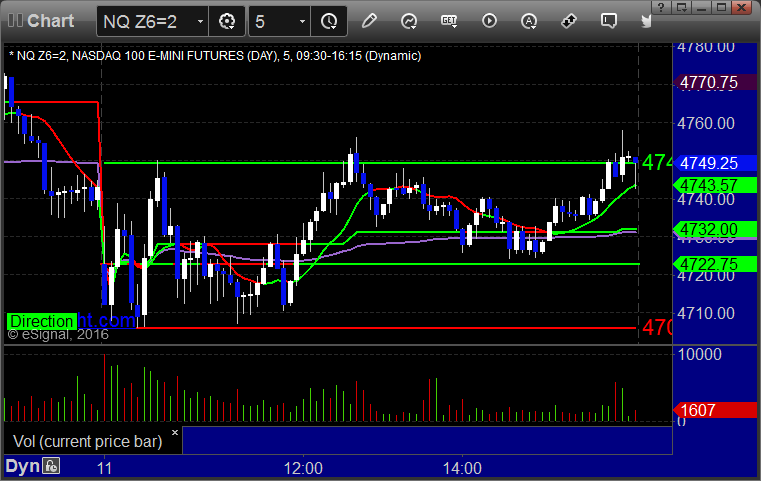Click the 14:00 time axis label
761x481 pixels.
pos(462,468)
